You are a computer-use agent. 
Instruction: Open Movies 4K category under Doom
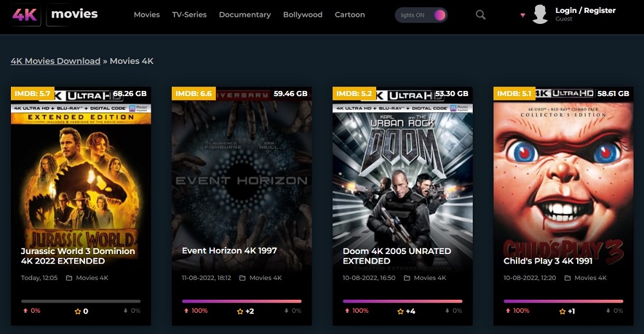430,278
